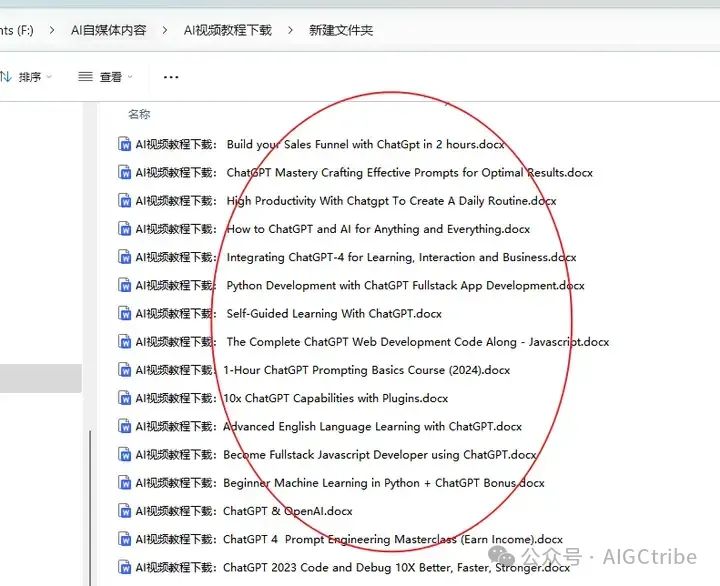The image size is (720, 586).
Task: Click Word icon of Self-Guided Learning file
Action: click(x=124, y=313)
